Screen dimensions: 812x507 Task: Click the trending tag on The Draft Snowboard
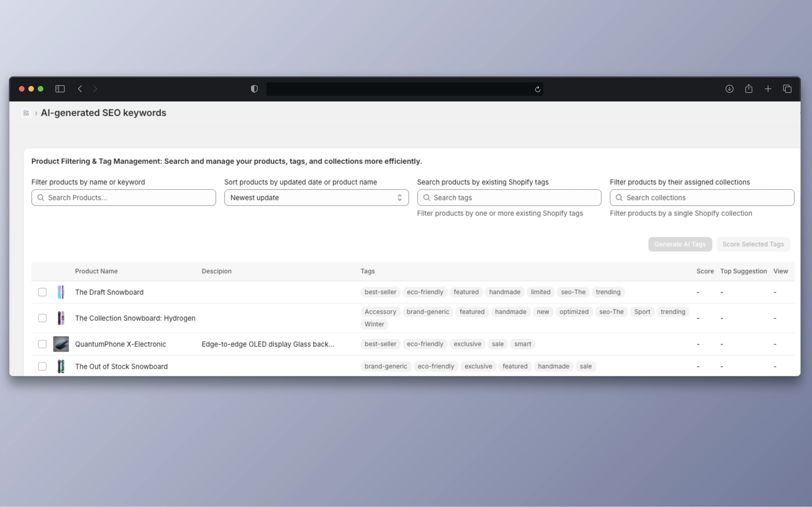click(608, 292)
